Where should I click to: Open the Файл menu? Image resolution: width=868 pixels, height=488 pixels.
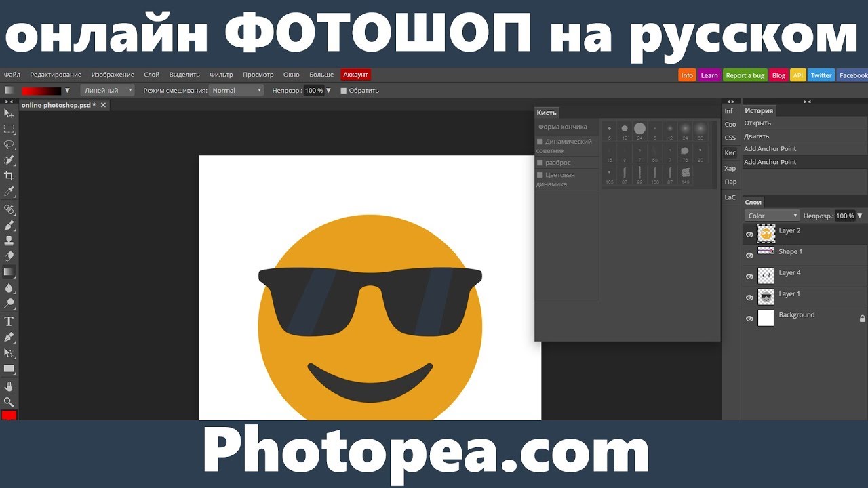click(12, 75)
